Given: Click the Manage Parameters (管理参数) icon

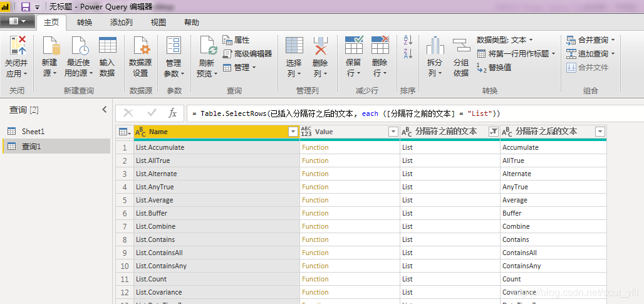Looking at the screenshot, I should point(174,46).
